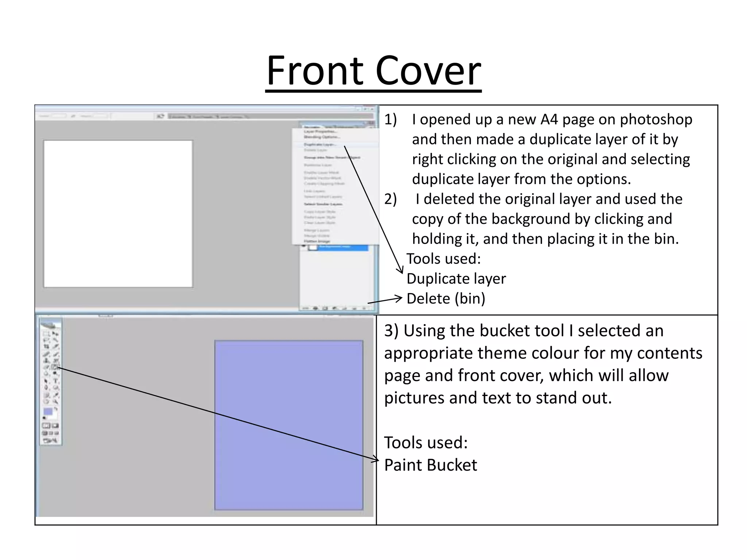Choose Duplicate Layer from the context menu
747x560 pixels.
319,144
